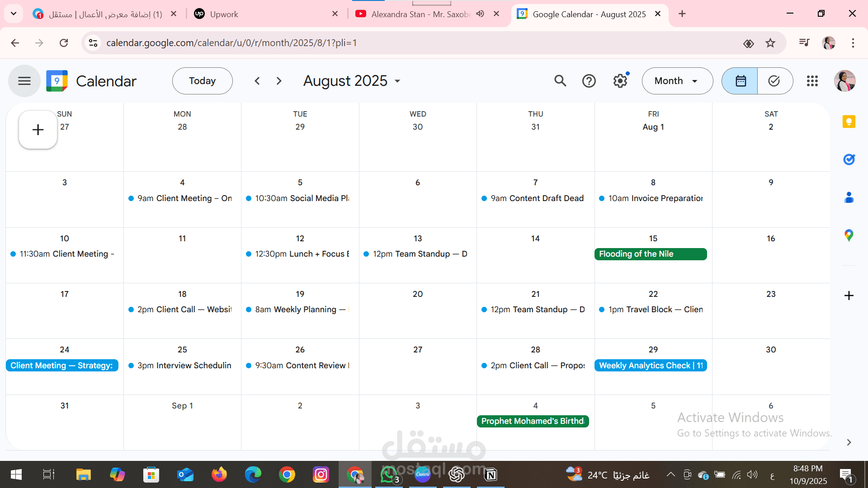Open taskbar volume control
Viewport: 868px width, 488px height.
tap(752, 474)
